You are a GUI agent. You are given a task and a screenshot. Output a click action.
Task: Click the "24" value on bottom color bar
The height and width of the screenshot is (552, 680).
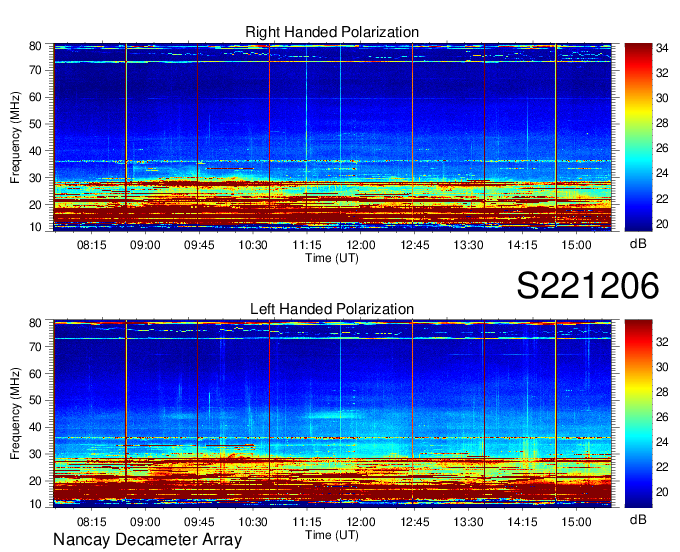662,442
